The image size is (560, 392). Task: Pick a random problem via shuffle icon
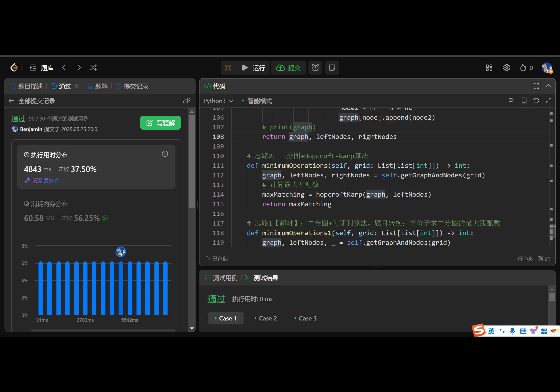(x=93, y=68)
